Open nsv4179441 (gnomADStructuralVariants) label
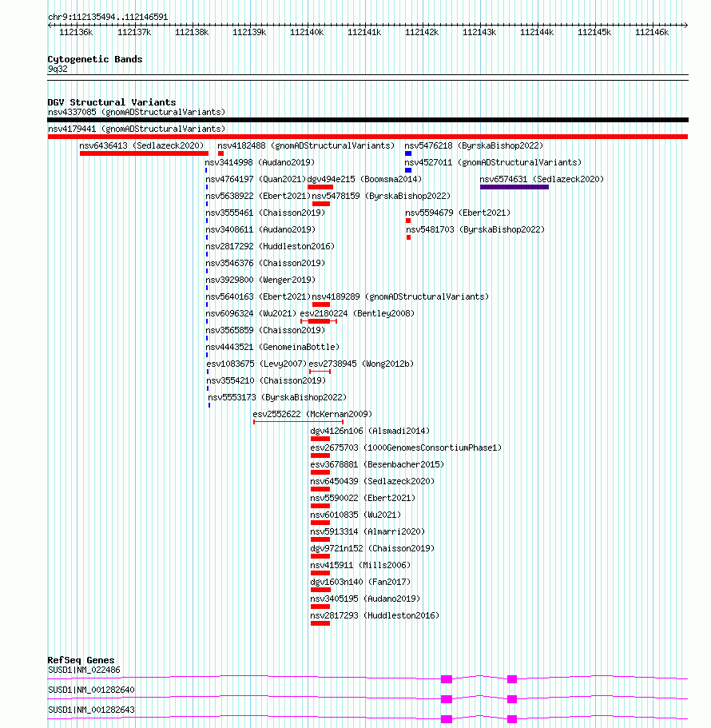711x728 pixels. [137, 129]
